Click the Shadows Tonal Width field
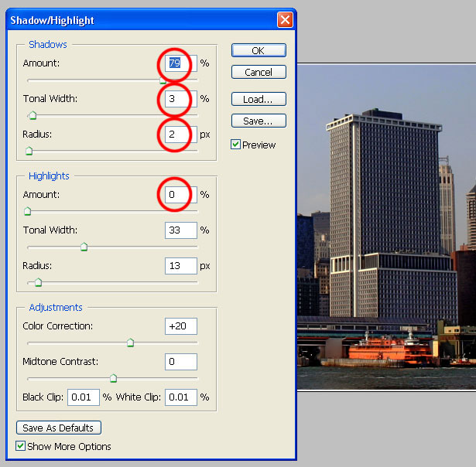Screen dimensions: 476x467 click(181, 99)
